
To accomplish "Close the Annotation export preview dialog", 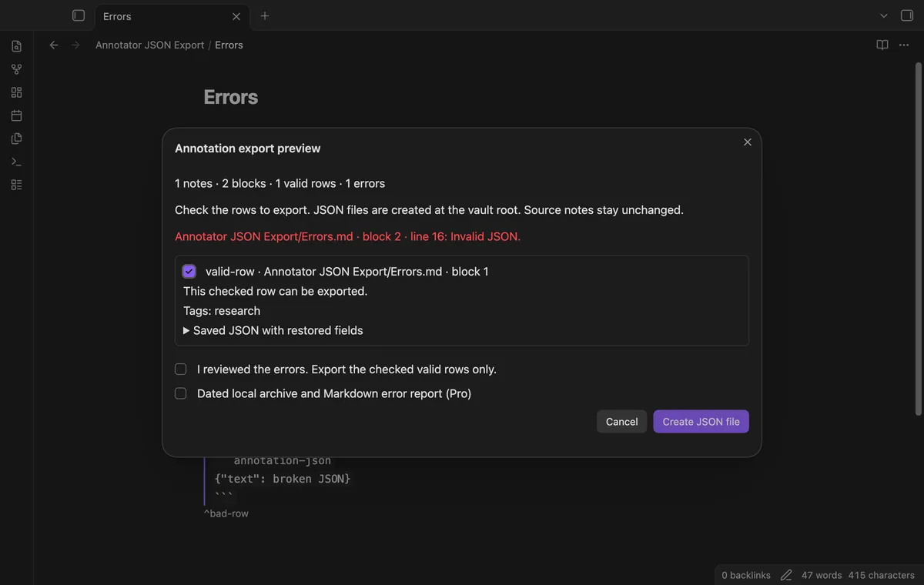I will tap(748, 142).
